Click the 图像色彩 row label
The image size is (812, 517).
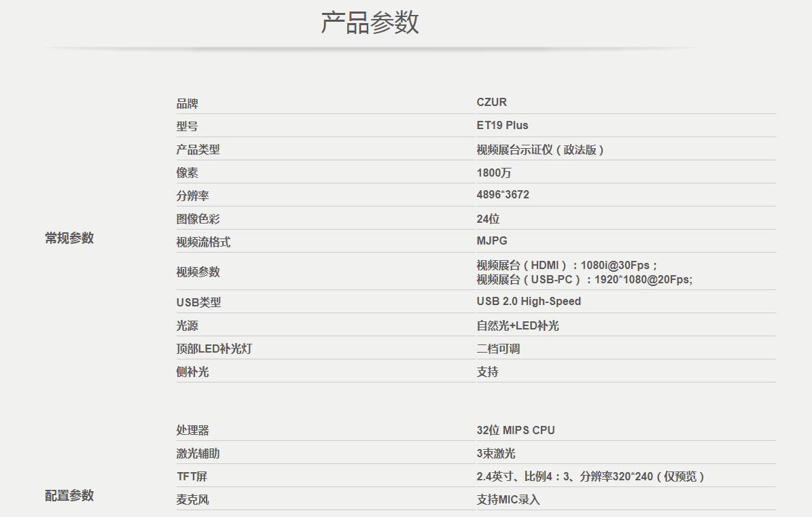point(198,219)
